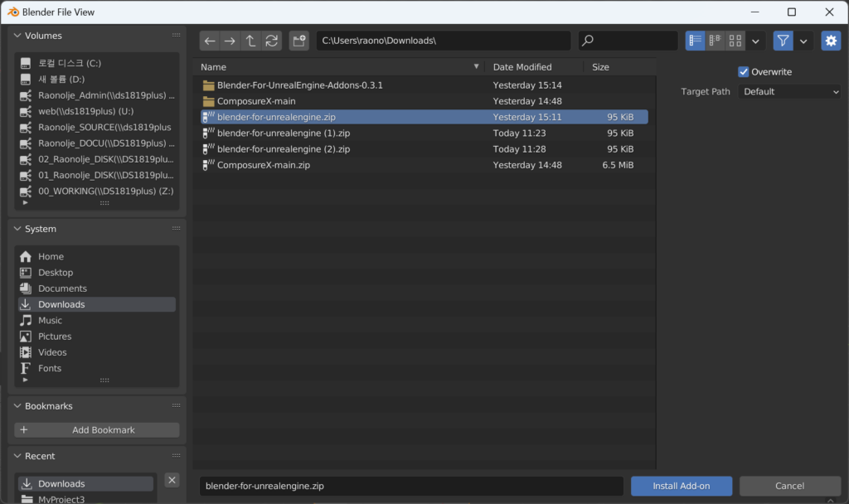Collapse the System panel
Viewport: 849px width, 504px height.
point(17,229)
